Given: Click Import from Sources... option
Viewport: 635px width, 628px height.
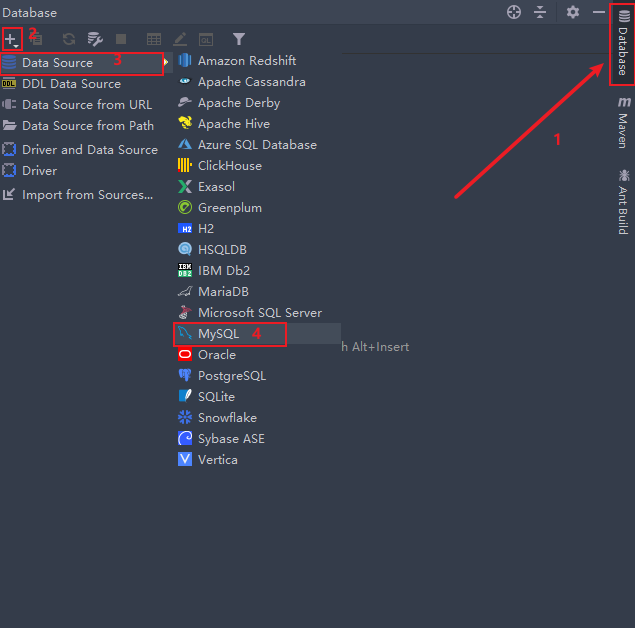Looking at the screenshot, I should point(87,195).
